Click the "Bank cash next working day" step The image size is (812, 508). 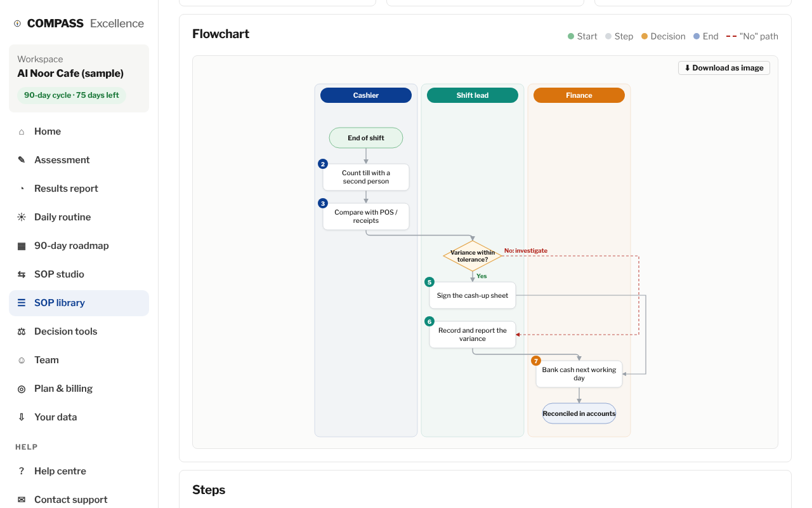pyautogui.click(x=579, y=374)
